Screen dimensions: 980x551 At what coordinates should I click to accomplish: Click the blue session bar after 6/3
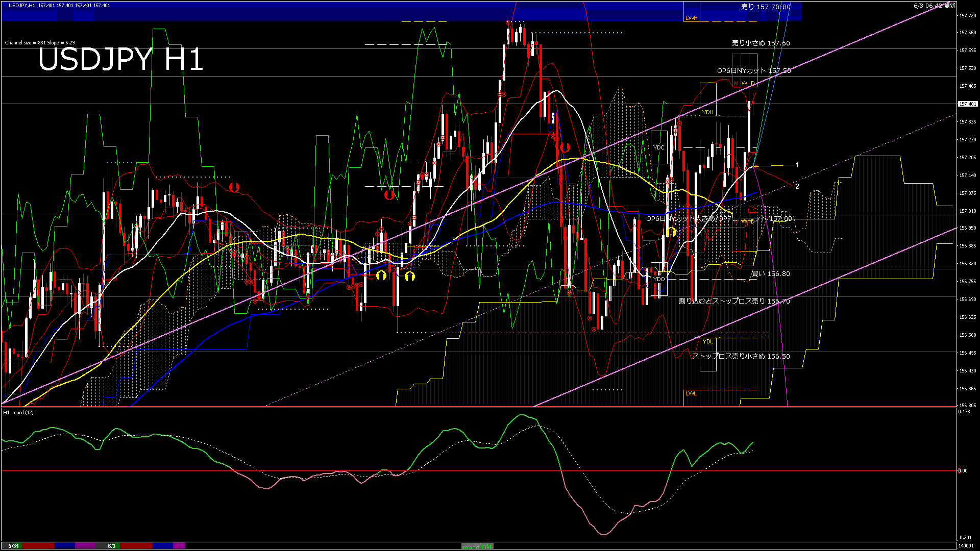[x=163, y=546]
